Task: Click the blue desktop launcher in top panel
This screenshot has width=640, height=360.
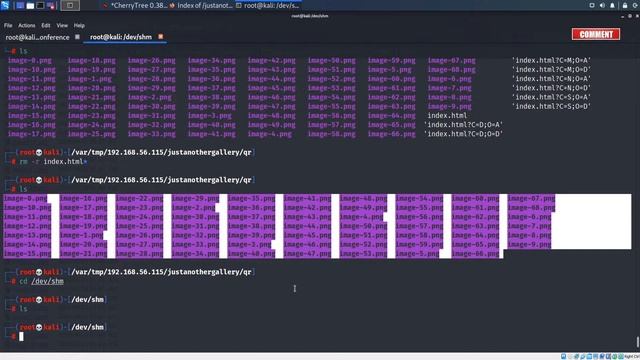Action: pos(20,6)
